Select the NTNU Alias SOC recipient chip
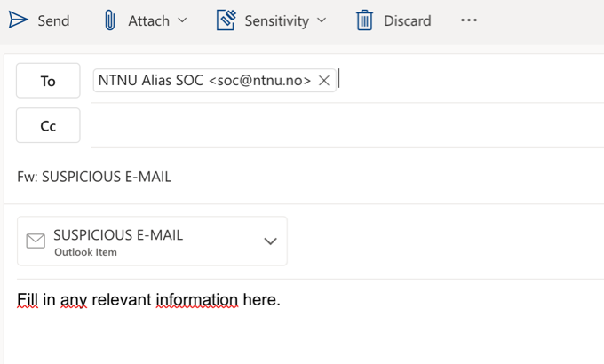The image size is (604, 364). click(204, 81)
